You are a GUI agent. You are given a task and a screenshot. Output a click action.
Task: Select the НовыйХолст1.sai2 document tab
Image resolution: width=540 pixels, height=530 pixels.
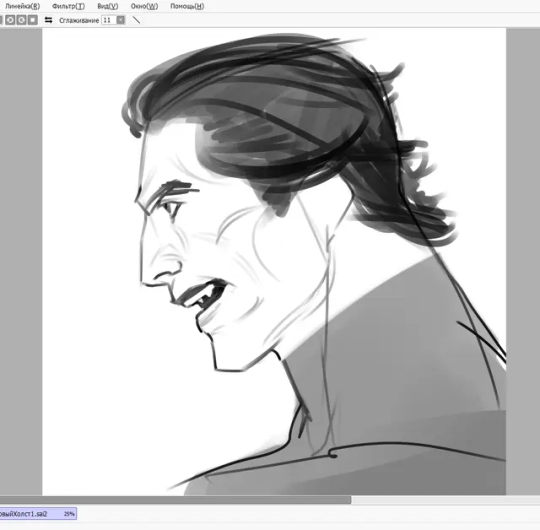tap(37, 513)
